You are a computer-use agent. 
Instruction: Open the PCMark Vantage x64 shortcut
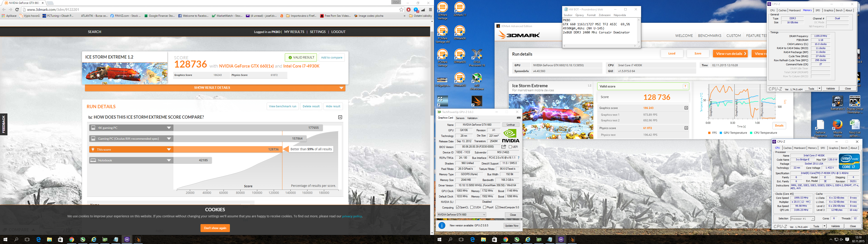442,34
